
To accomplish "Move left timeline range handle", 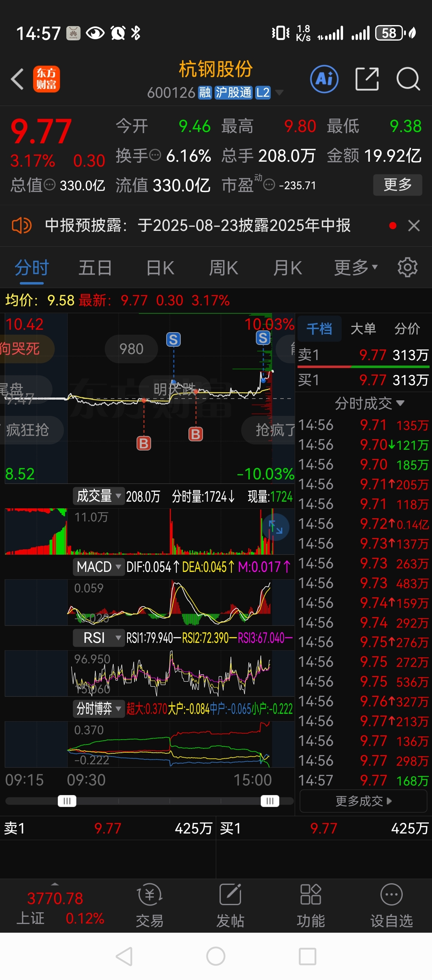I will (x=67, y=801).
